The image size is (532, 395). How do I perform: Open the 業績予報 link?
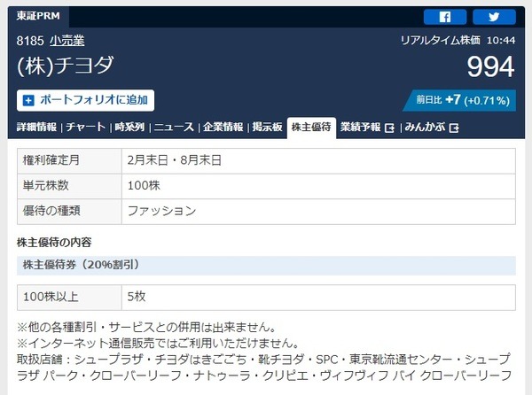[360, 127]
